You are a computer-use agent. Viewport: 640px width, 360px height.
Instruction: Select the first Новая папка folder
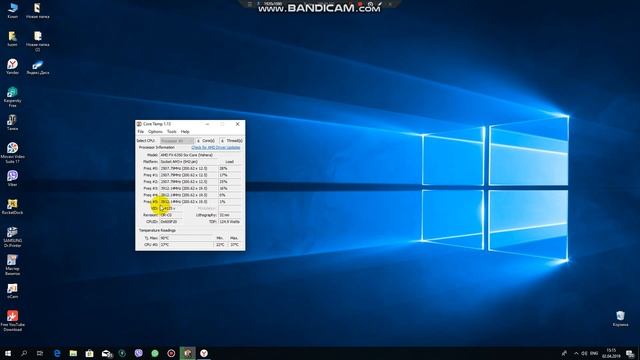point(38,11)
